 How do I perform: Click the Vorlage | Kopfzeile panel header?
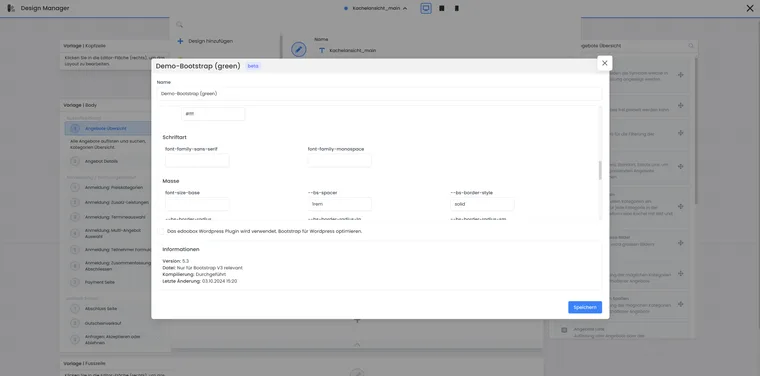pyautogui.click(x=114, y=46)
